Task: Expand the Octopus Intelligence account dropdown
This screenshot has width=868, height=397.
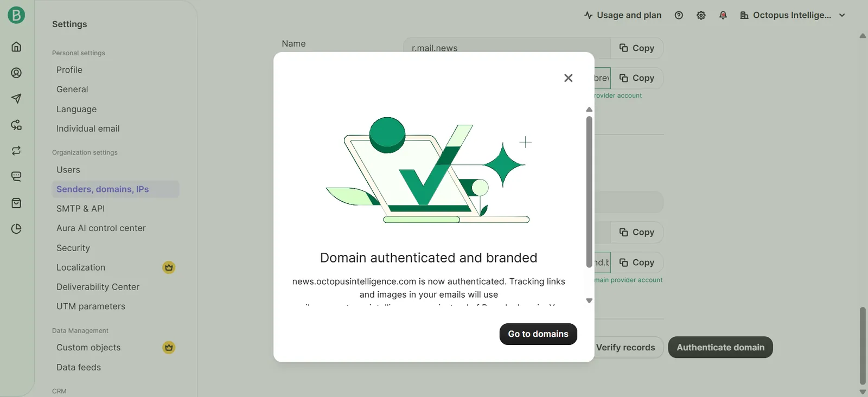Action: click(793, 15)
